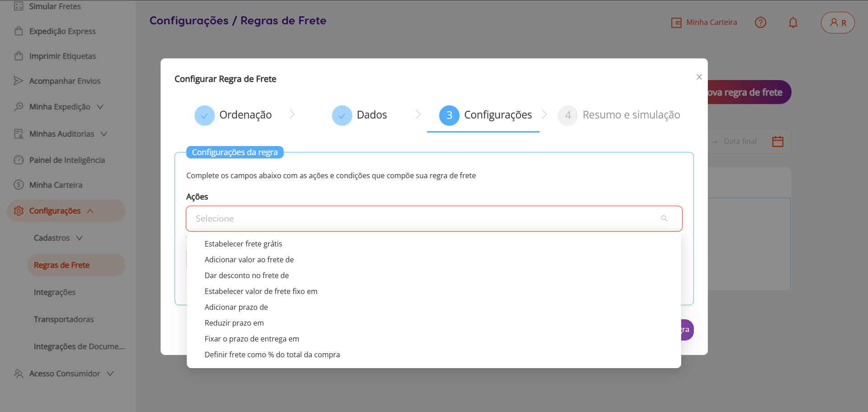Open the notifications bell
The width and height of the screenshot is (868, 412).
[793, 23]
